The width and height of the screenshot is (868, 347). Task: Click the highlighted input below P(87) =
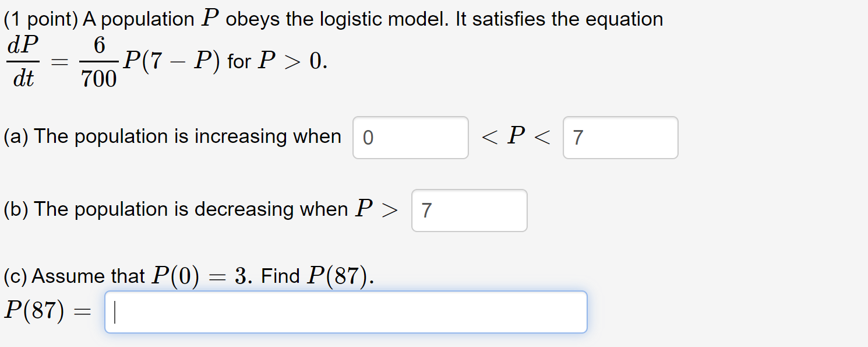click(x=345, y=311)
